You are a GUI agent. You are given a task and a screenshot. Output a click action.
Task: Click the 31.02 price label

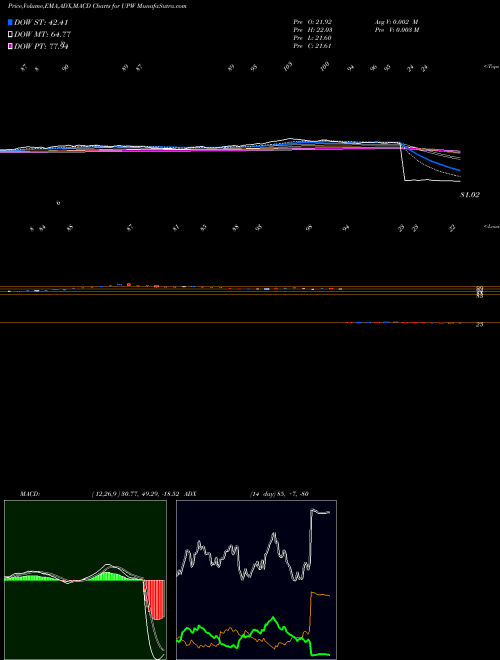pos(470,195)
